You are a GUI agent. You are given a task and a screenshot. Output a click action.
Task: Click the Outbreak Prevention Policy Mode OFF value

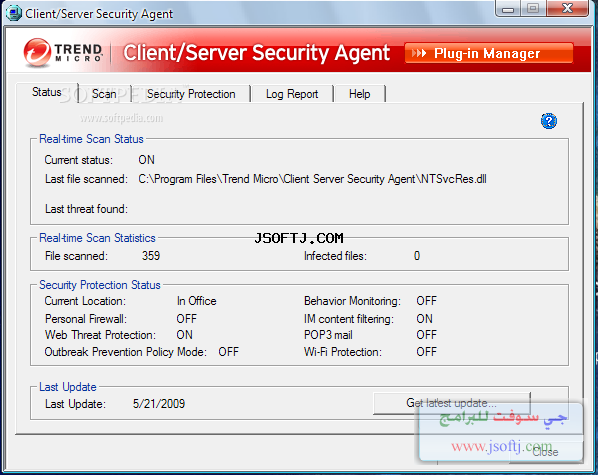pyautogui.click(x=228, y=352)
